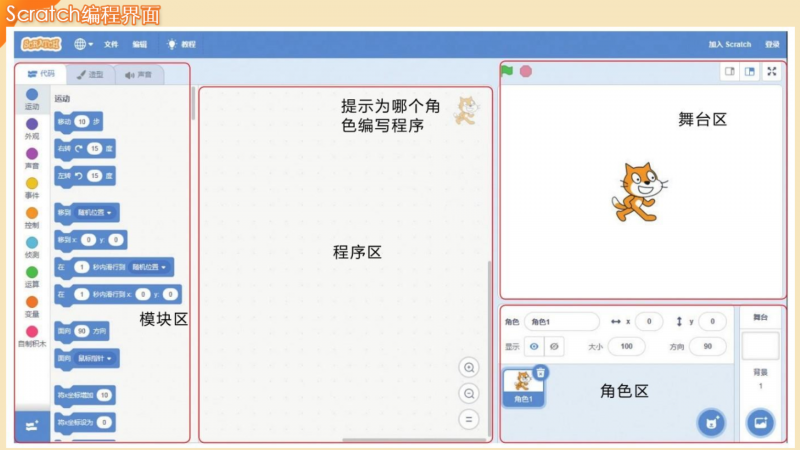Switch to the 造型 costumes tab
Viewport: 800px width, 450px height.
point(90,74)
